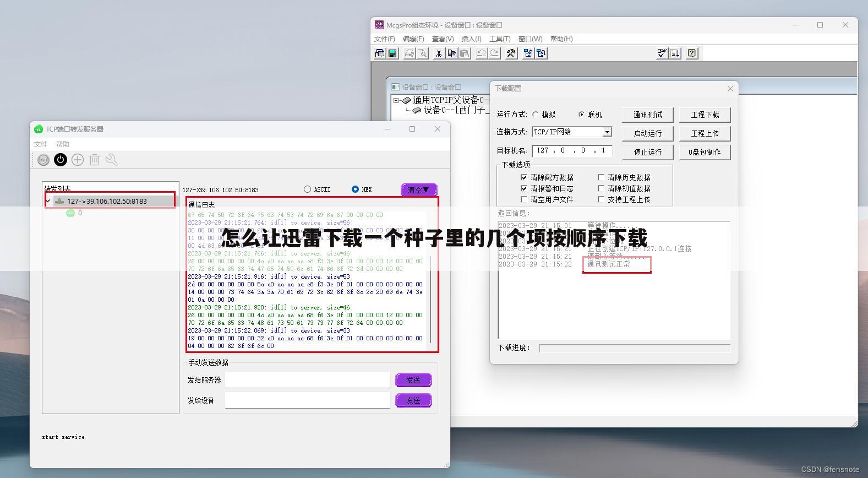Select the ASCII radio button
Screen dimensions: 868x478
click(x=307, y=189)
